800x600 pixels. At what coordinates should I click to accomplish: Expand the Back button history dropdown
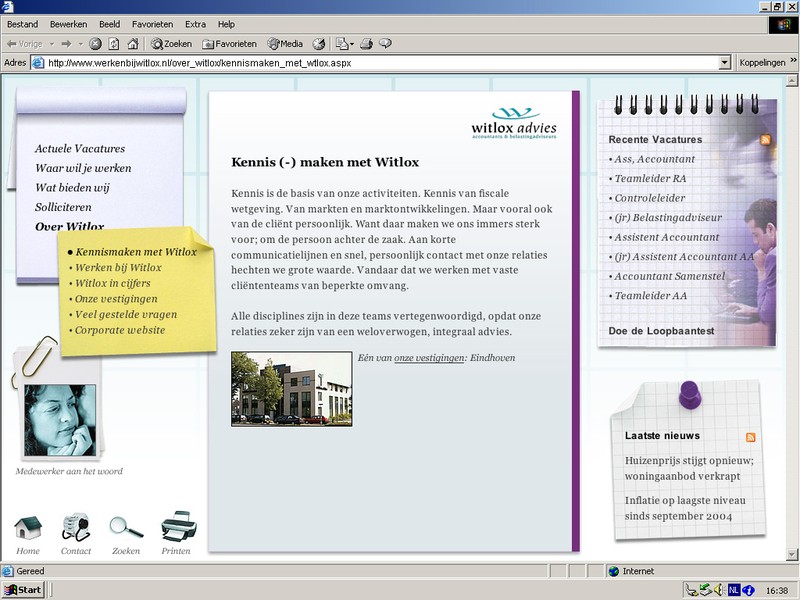(x=51, y=44)
